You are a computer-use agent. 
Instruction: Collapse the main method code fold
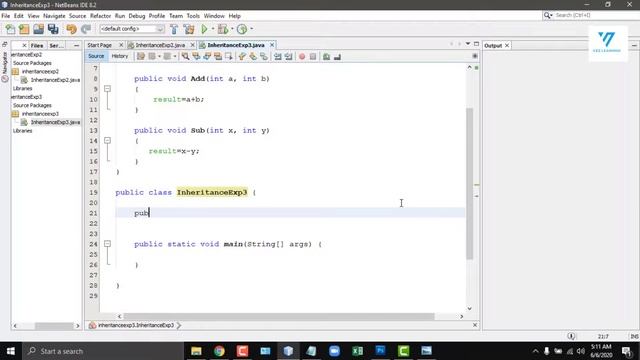coord(107,244)
